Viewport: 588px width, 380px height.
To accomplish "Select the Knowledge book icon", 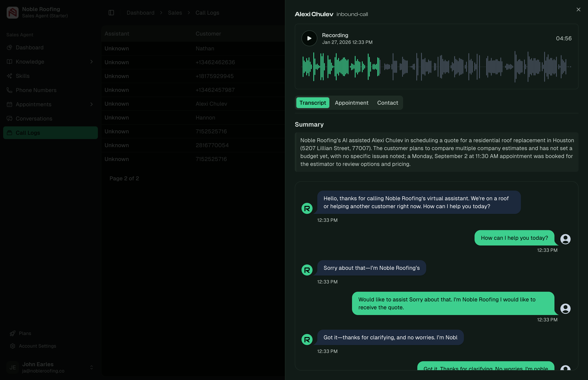I will tap(9, 62).
